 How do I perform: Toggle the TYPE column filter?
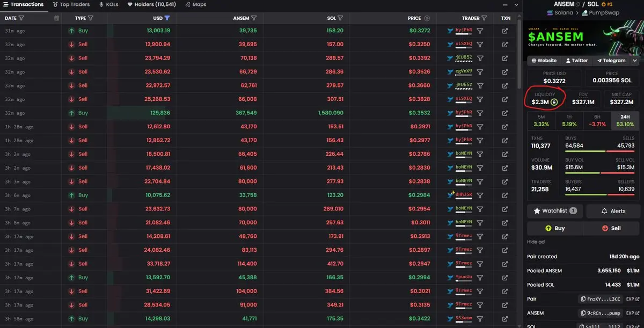pyautogui.click(x=91, y=18)
